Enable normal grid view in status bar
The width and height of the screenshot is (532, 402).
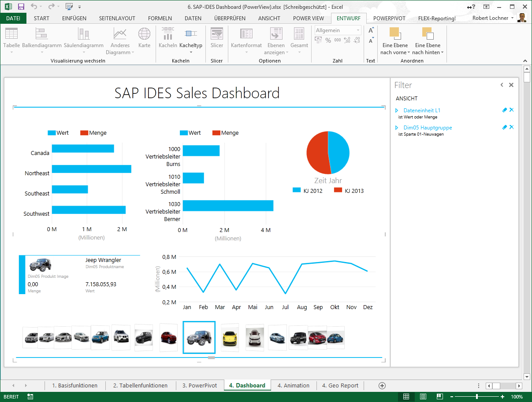pos(406,397)
